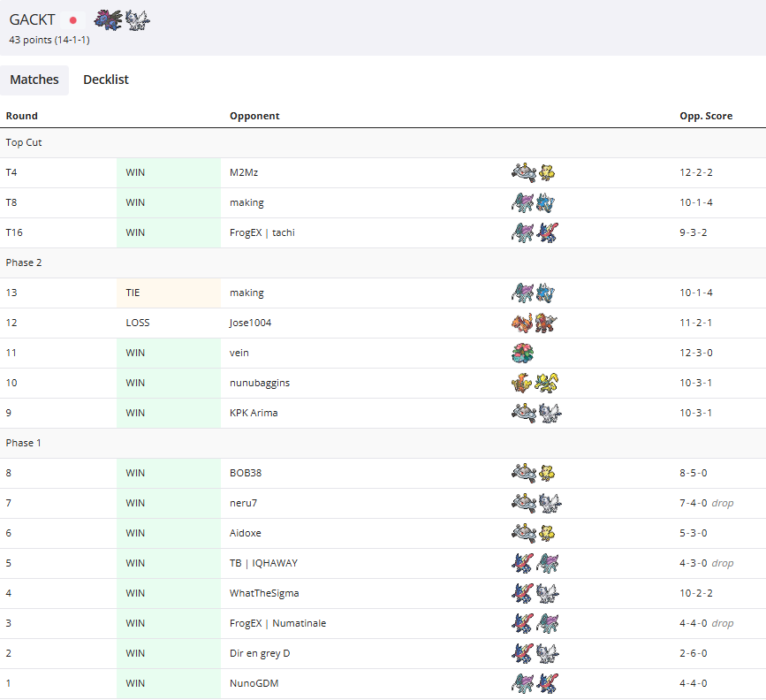Click the Opp. Score column header
The width and height of the screenshot is (766, 700).
[x=706, y=116]
